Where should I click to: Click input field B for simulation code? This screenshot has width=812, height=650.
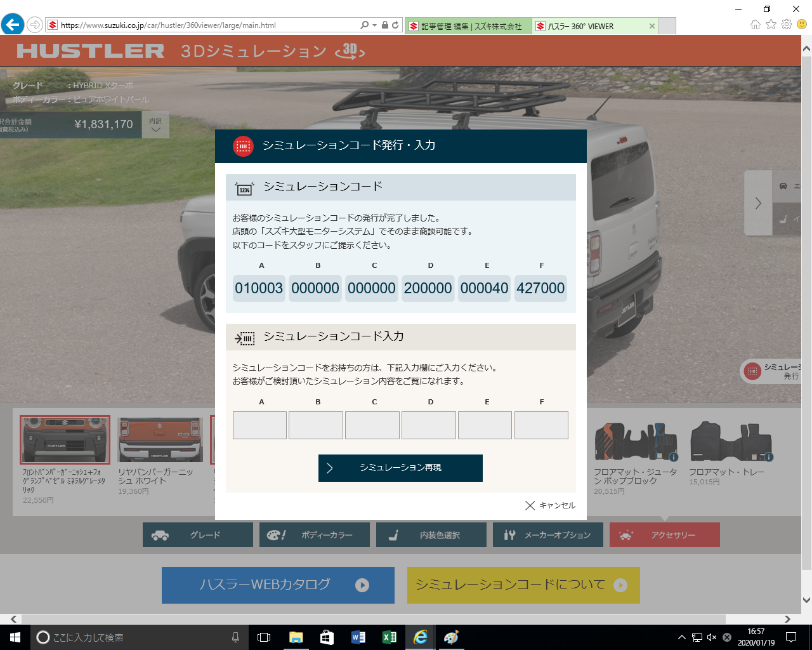316,425
